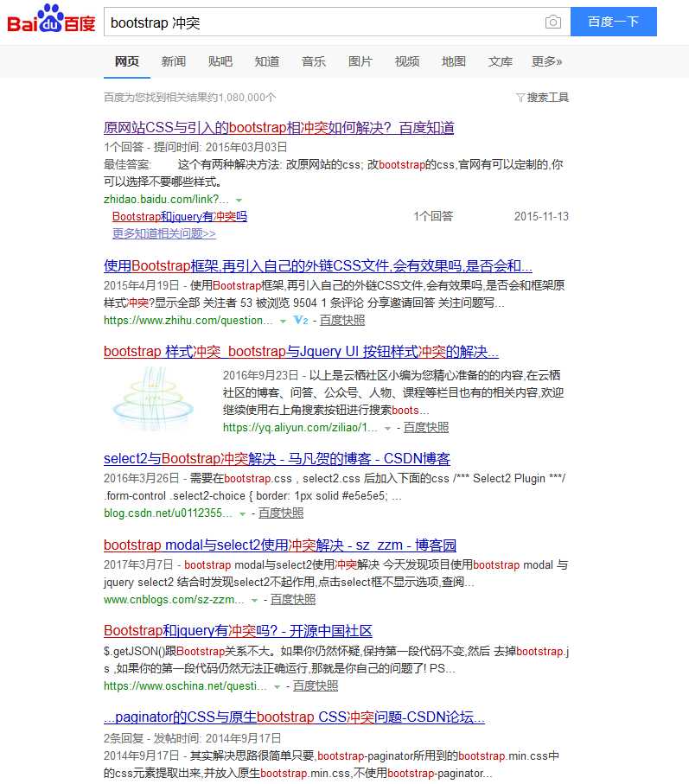Image resolution: width=689 pixels, height=784 pixels.
Task: Click the search box containing bootstrap 冲突
Action: coord(322,22)
